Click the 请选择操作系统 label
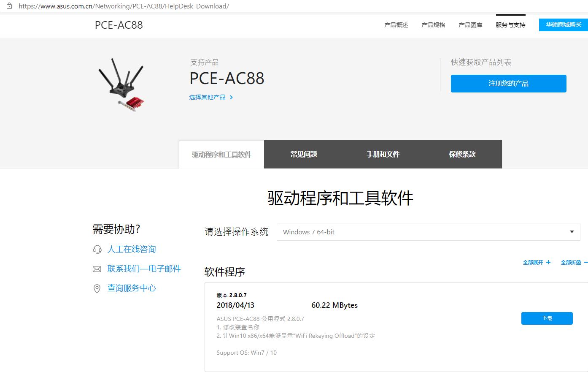Image resolution: width=588 pixels, height=372 pixels. click(237, 232)
